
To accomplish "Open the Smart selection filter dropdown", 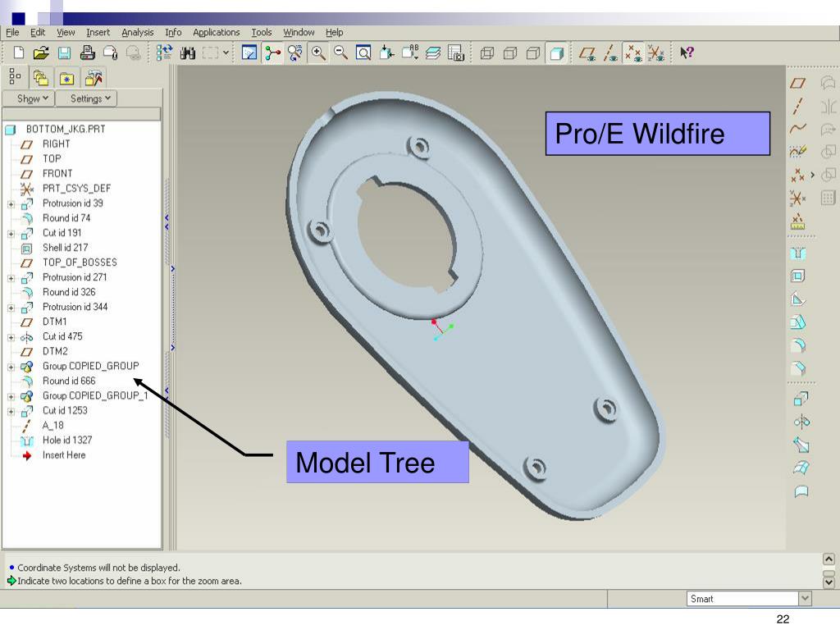I will tap(805, 598).
